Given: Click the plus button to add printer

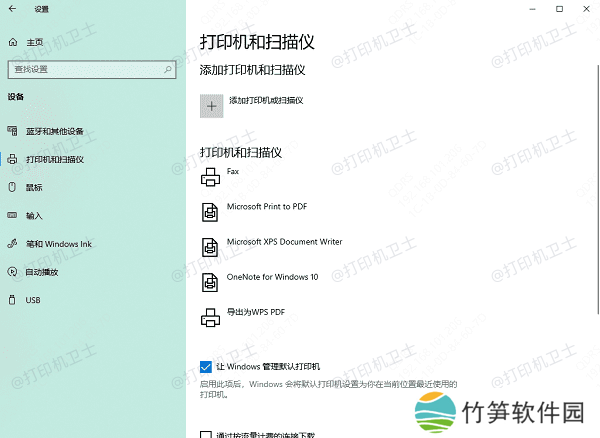Looking at the screenshot, I should pyautogui.click(x=212, y=106).
